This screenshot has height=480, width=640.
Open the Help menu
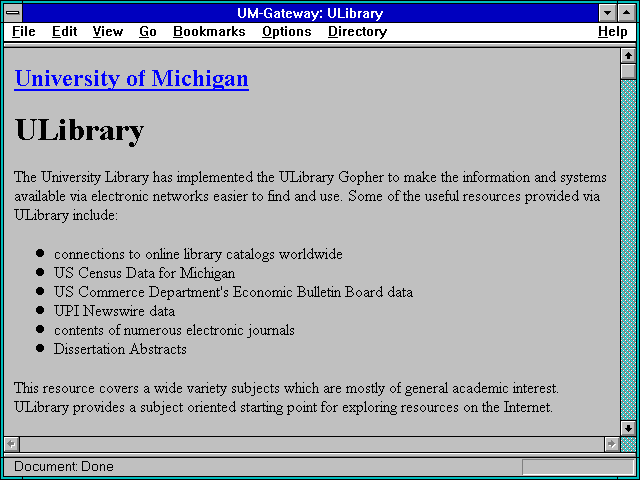(x=613, y=32)
